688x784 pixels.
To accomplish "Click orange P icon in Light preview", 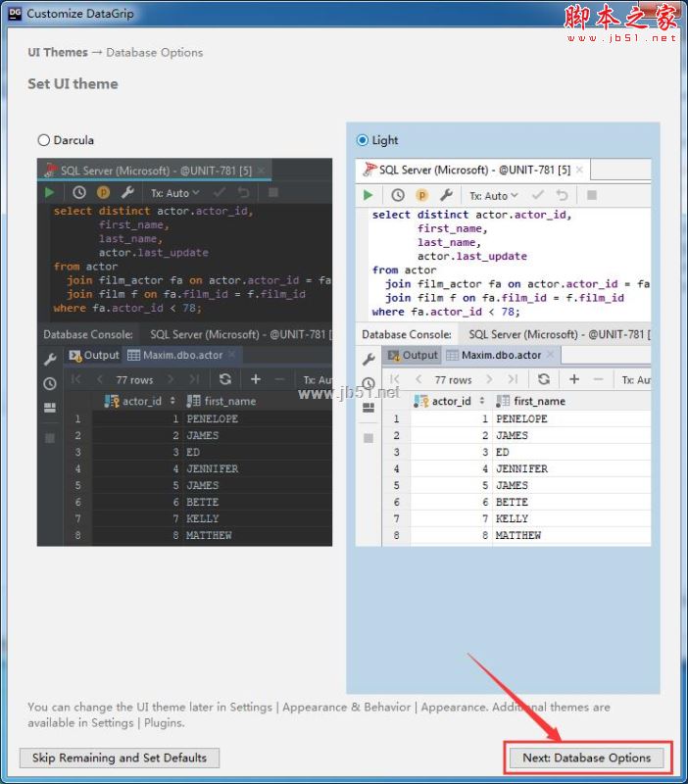I will pyautogui.click(x=422, y=195).
